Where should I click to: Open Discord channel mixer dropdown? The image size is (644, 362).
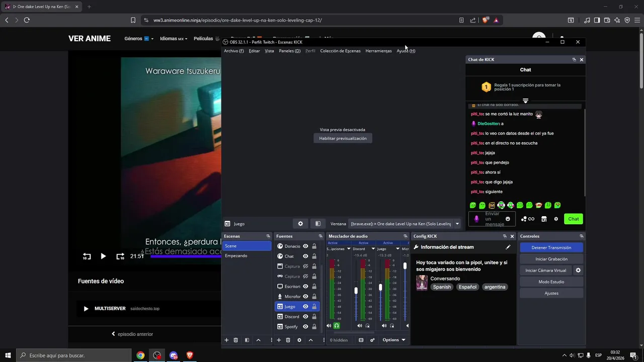point(373,249)
